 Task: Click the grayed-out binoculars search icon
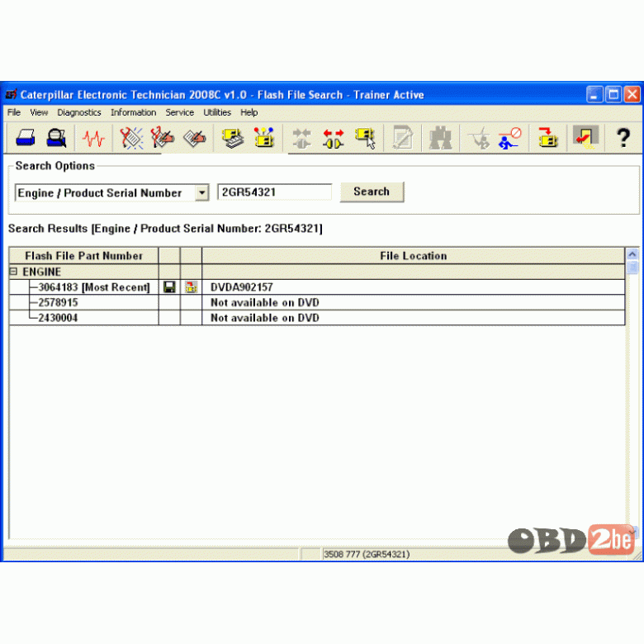tap(440, 138)
